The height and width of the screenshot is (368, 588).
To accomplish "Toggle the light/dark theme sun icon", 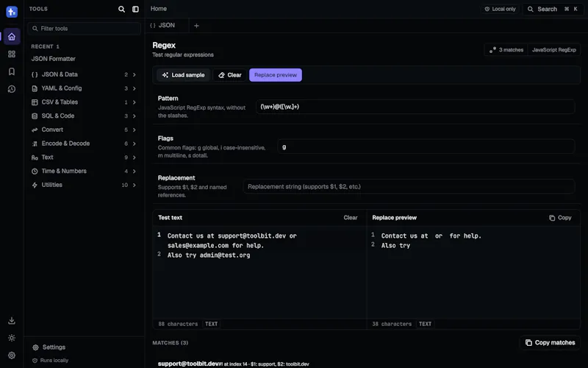I will coord(12,338).
